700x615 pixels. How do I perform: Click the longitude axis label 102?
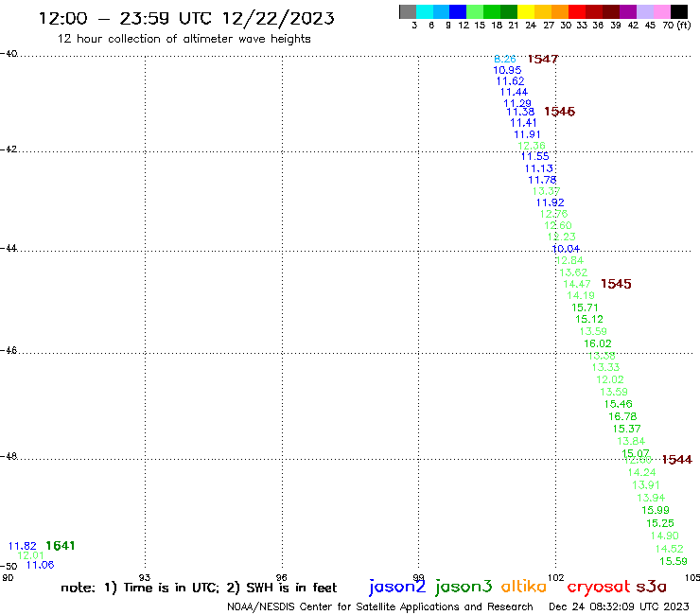[x=555, y=577]
